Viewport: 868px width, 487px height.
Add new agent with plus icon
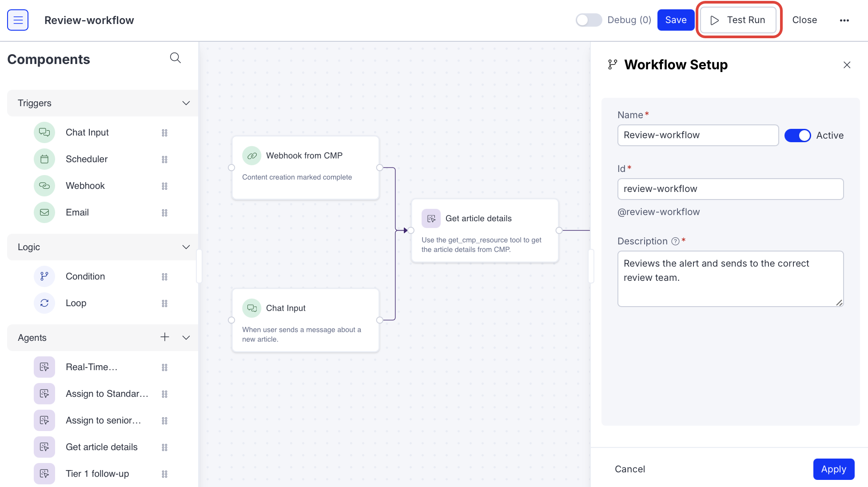(x=164, y=337)
